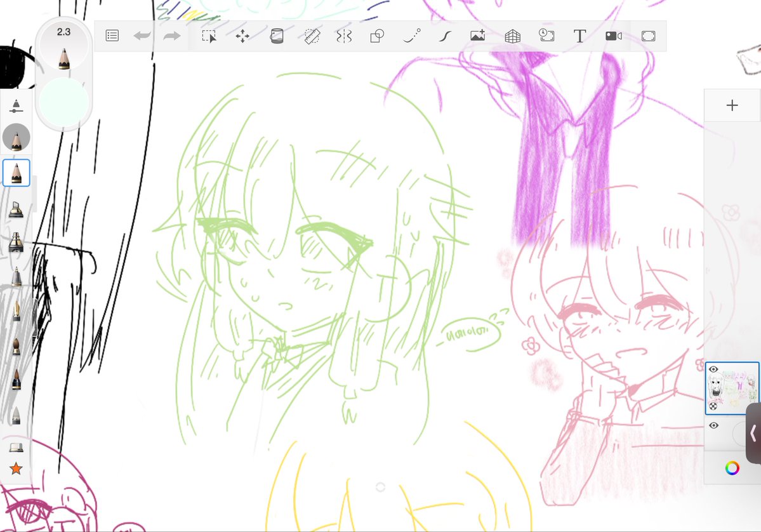Select the flat eraser tool
The width and height of the screenshot is (761, 532).
click(x=16, y=447)
